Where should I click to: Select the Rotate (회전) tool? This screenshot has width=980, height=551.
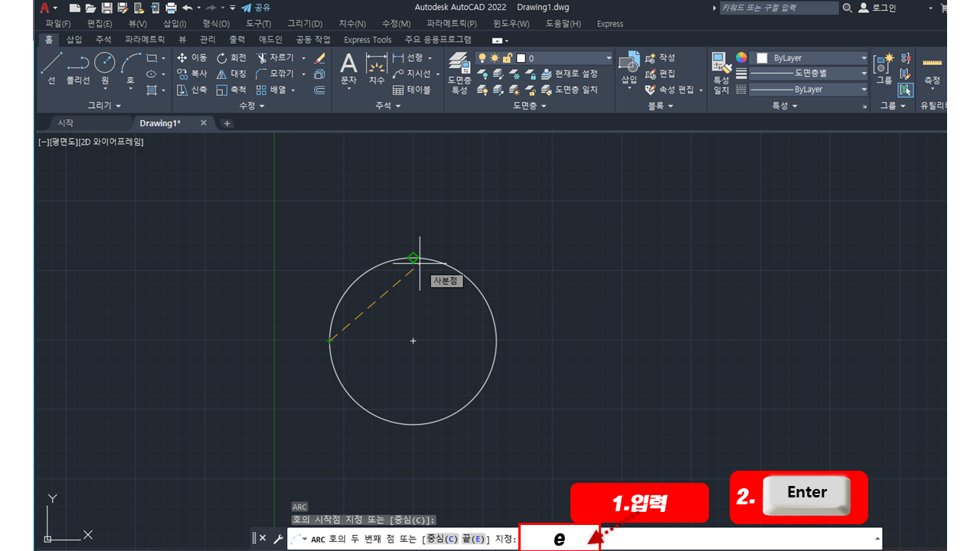tap(231, 58)
